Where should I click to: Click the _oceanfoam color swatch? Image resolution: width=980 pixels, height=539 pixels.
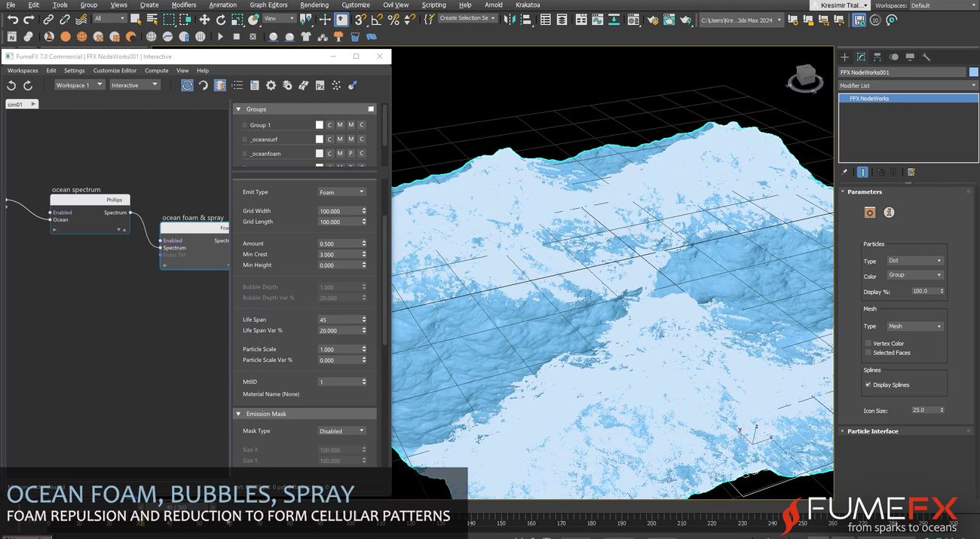pos(320,154)
